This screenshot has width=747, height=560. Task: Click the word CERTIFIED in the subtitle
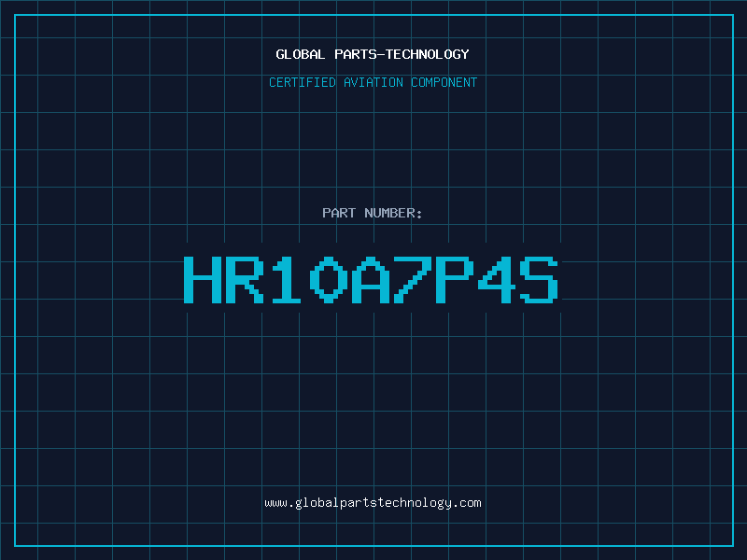[302, 83]
